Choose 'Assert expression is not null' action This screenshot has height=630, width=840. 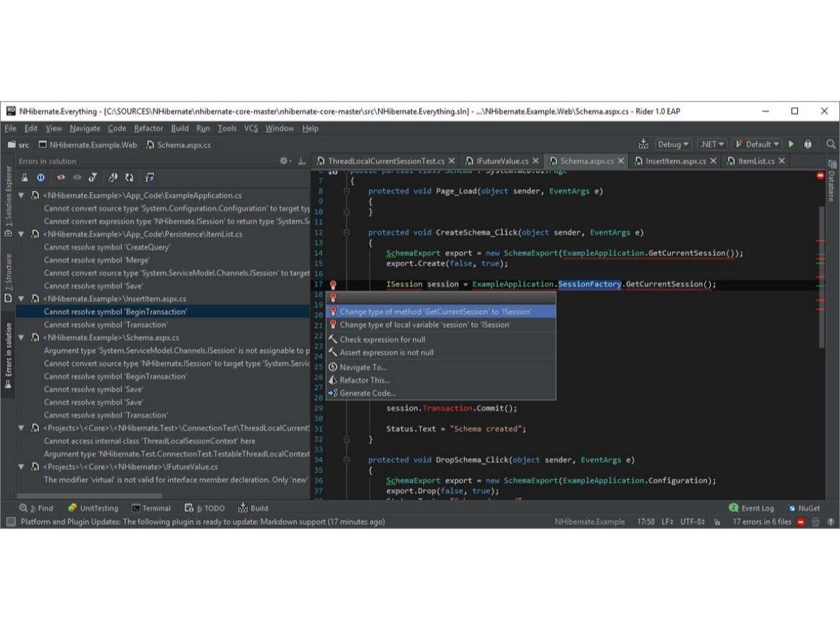[x=441, y=353]
